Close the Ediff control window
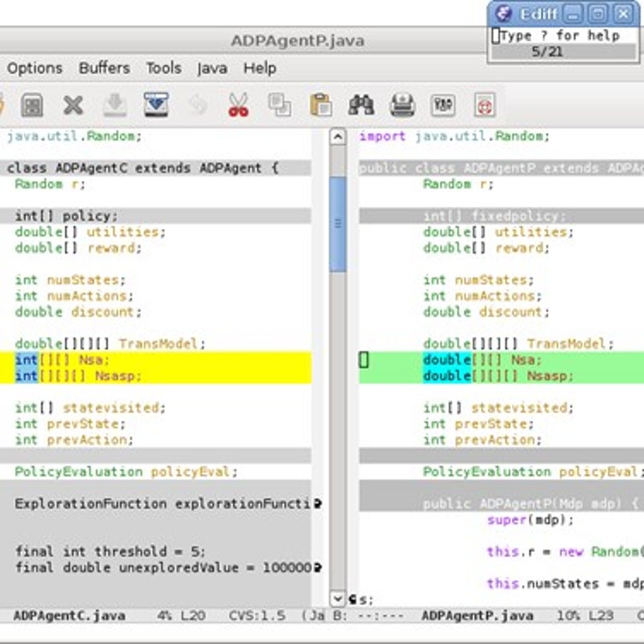The width and height of the screenshot is (644, 644). [x=623, y=14]
